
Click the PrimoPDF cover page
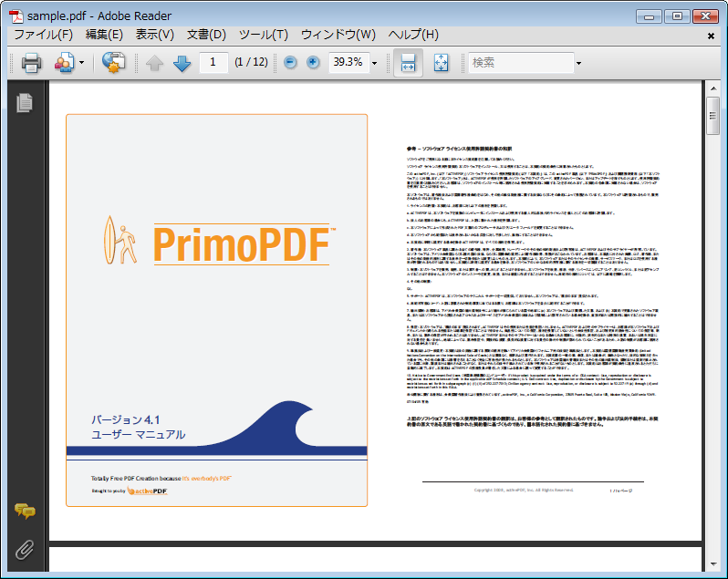tap(217, 310)
